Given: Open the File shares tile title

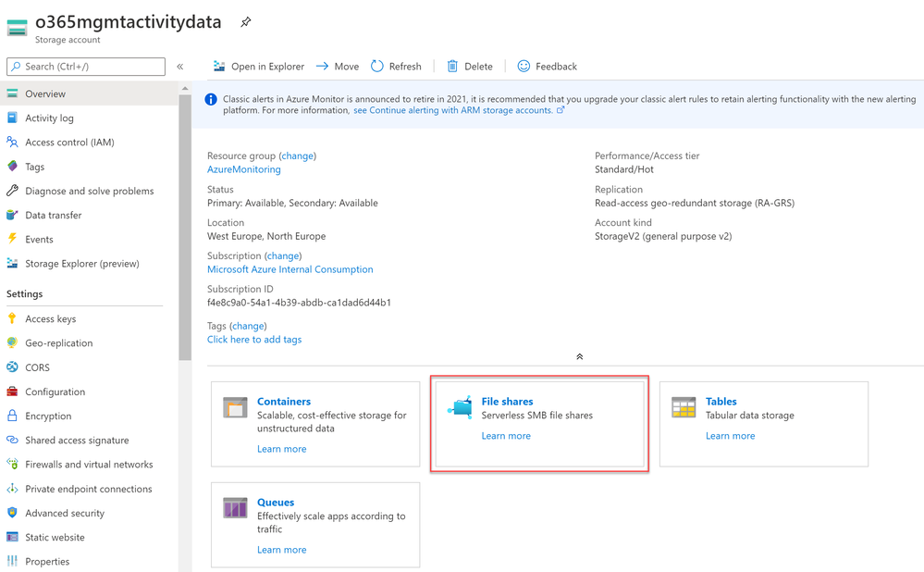Looking at the screenshot, I should tap(507, 402).
